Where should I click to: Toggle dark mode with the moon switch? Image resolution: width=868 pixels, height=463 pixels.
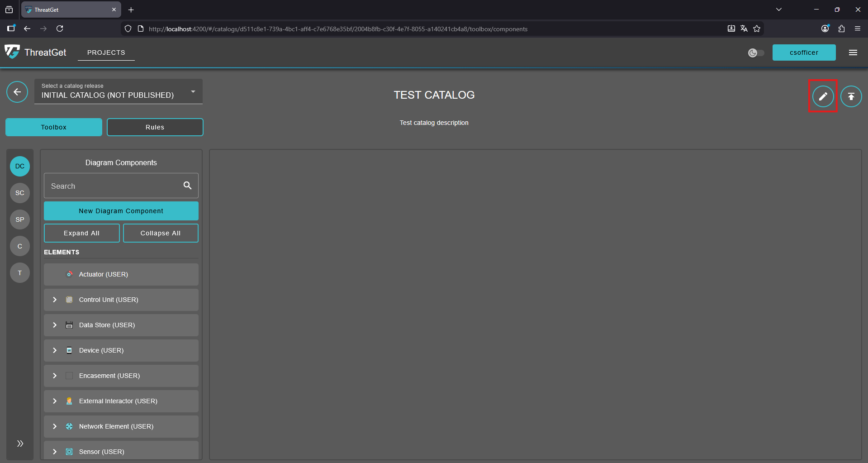pyautogui.click(x=756, y=53)
